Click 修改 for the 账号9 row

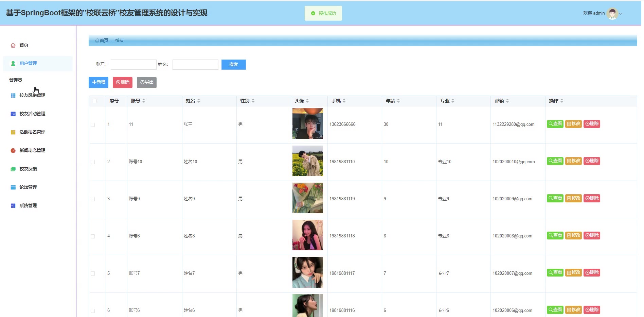coord(573,198)
